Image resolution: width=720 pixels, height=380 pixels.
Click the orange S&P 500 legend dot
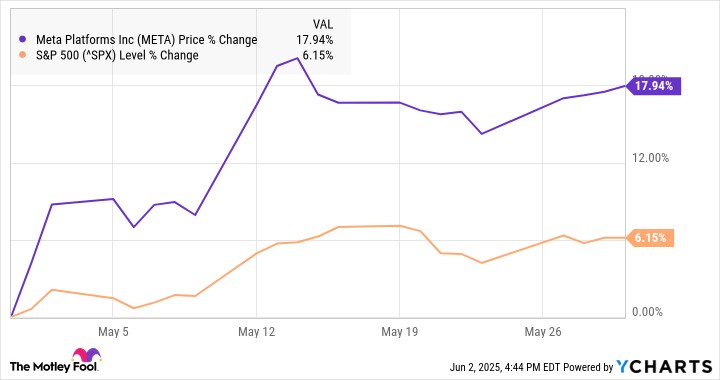22,55
